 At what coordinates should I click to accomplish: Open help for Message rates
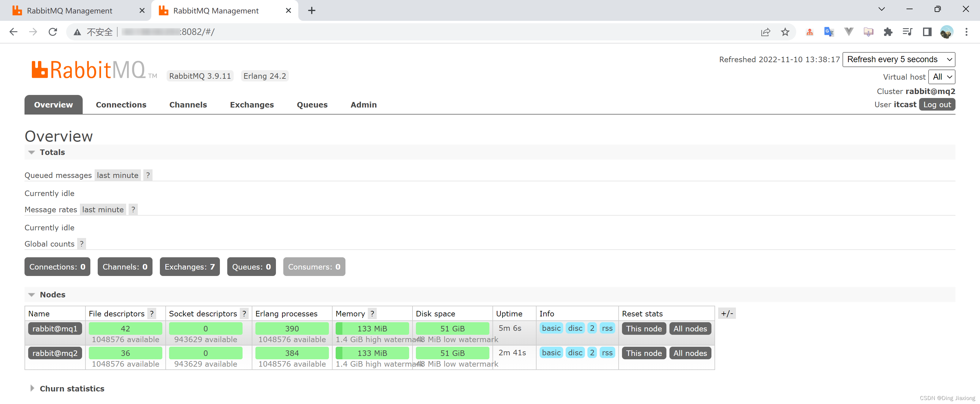pyautogui.click(x=133, y=210)
